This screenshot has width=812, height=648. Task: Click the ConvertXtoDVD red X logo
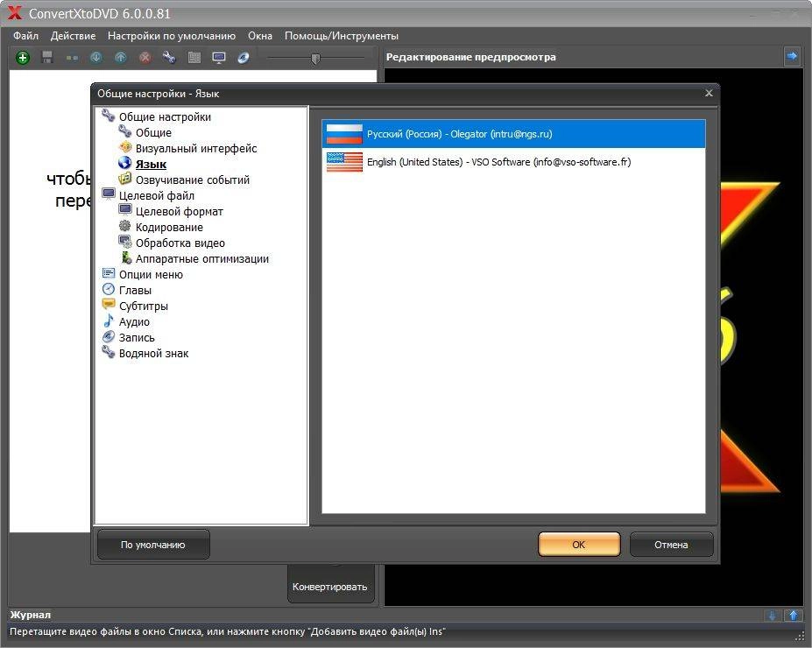15,12
